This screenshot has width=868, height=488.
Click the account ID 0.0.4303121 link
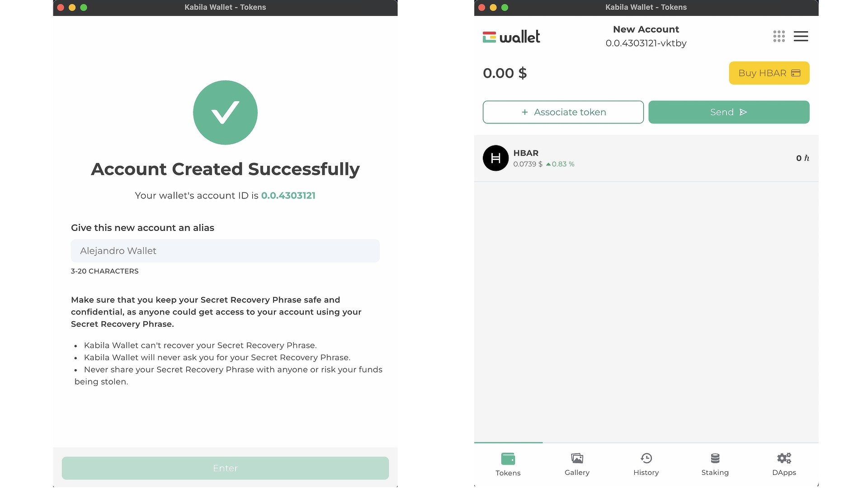click(x=288, y=196)
